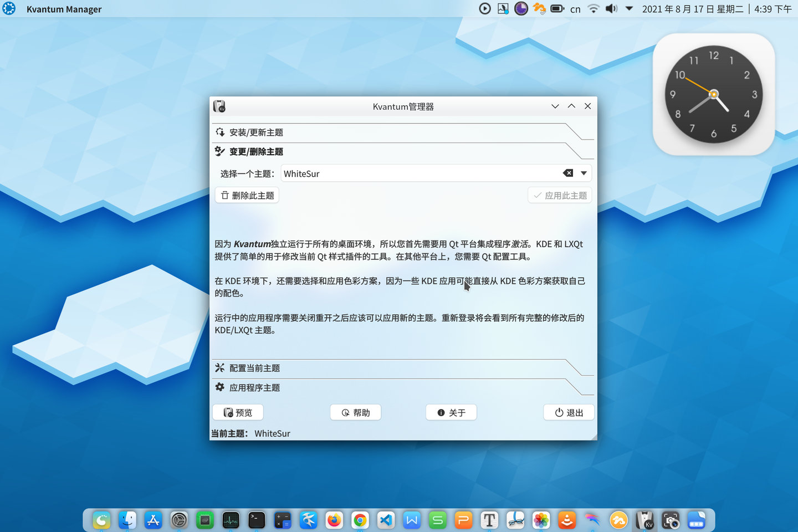
Task: Click the Kvantum Manager dock icon
Action: click(644, 520)
